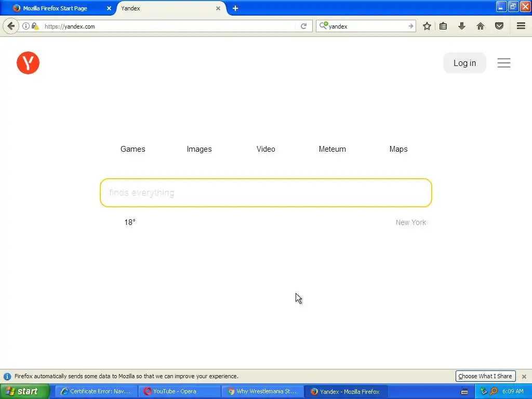Viewport: 532px width, 399px height.
Task: Focus the 'finds everything' search box
Action: click(x=265, y=193)
